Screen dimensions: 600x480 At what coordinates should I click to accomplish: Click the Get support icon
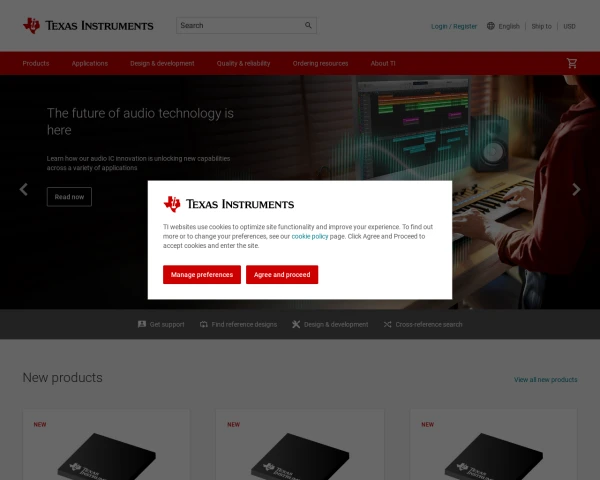tap(142, 324)
